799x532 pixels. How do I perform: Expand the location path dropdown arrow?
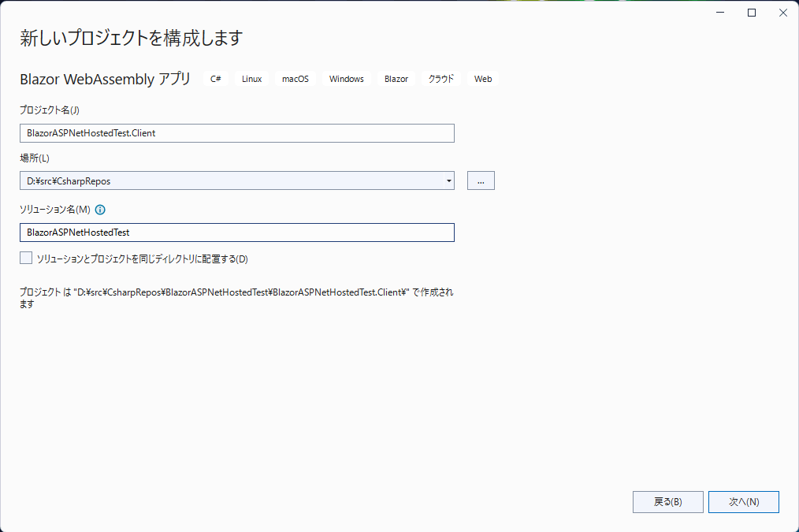coord(448,180)
